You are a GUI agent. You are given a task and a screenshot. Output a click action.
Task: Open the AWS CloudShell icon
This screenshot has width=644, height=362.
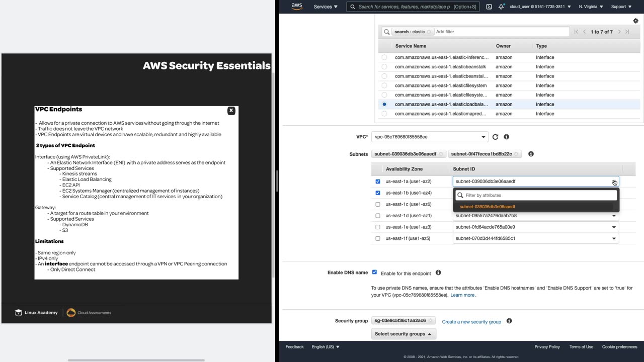[x=489, y=7]
